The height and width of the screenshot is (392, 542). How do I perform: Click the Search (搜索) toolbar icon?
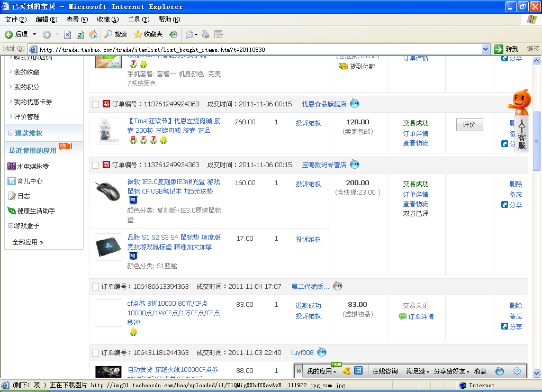[116, 34]
